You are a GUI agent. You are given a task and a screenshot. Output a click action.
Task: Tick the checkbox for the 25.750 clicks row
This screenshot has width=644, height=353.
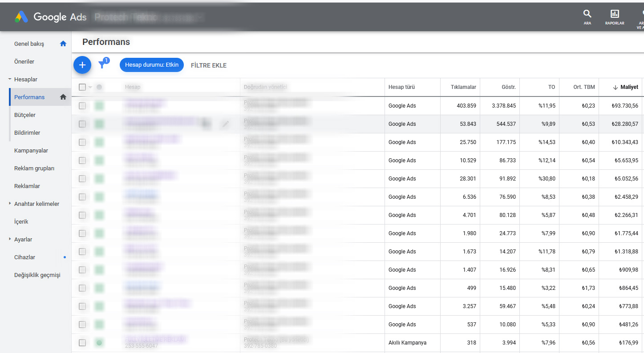82,142
